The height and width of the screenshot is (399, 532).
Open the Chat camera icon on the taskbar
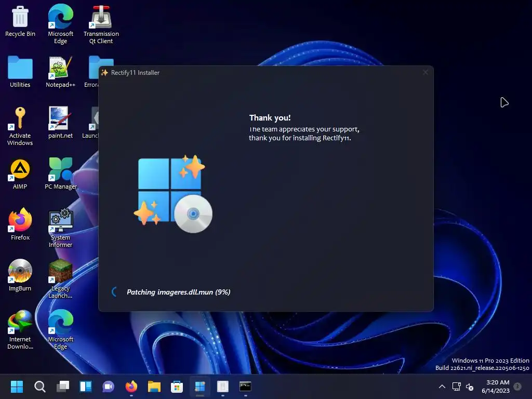click(108, 386)
